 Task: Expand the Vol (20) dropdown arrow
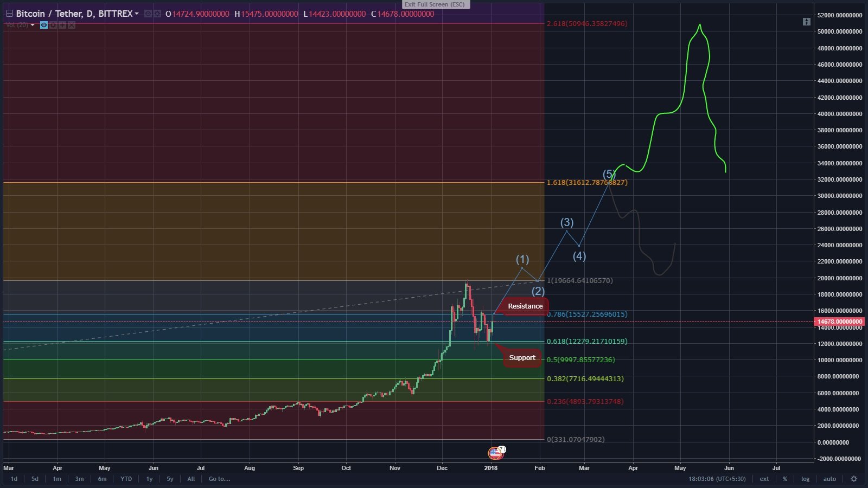tap(31, 25)
